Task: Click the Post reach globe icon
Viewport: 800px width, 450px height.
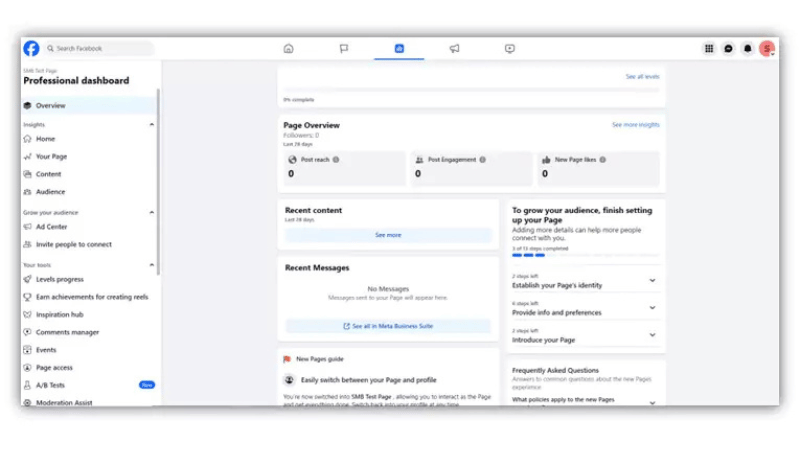Action: point(292,160)
